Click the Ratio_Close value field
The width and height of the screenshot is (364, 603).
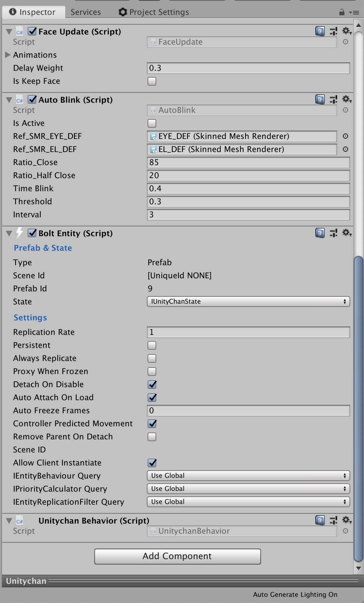[248, 163]
